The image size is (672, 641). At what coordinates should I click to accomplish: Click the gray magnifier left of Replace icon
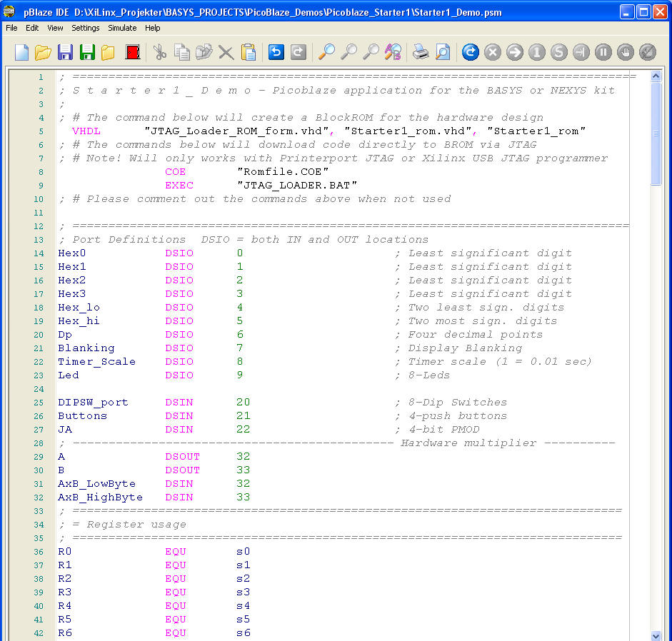tap(371, 52)
